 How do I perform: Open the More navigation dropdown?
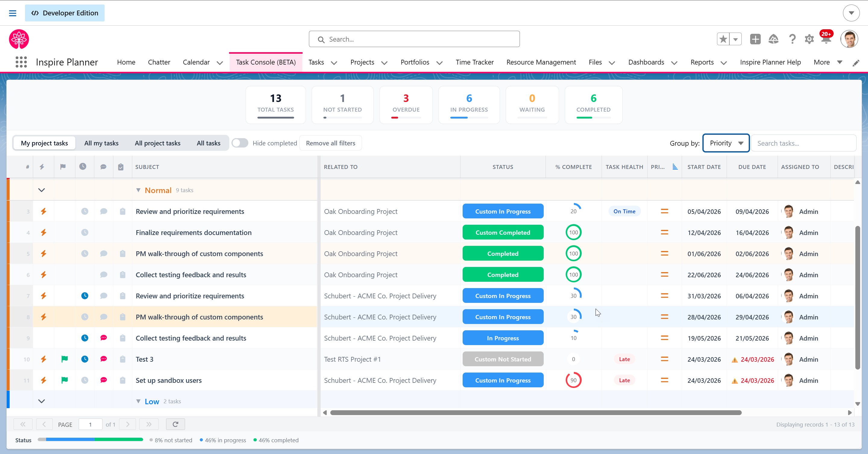click(828, 62)
